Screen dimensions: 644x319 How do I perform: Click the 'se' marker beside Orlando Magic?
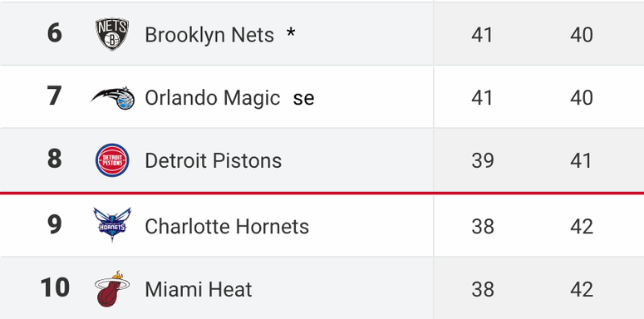303,99
